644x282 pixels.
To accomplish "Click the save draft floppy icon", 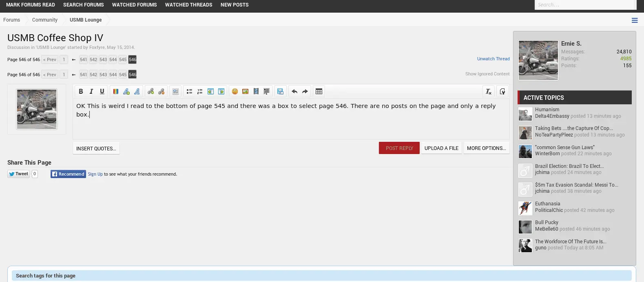I will (281, 91).
